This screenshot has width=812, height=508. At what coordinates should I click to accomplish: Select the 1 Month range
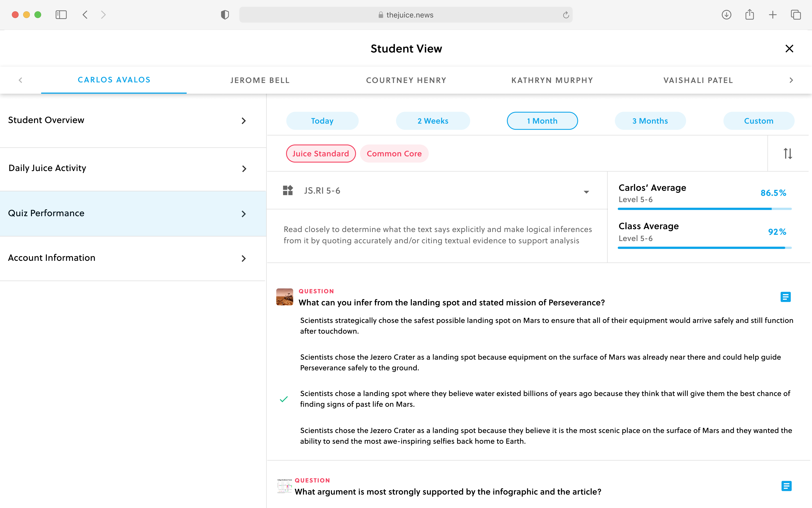point(542,121)
